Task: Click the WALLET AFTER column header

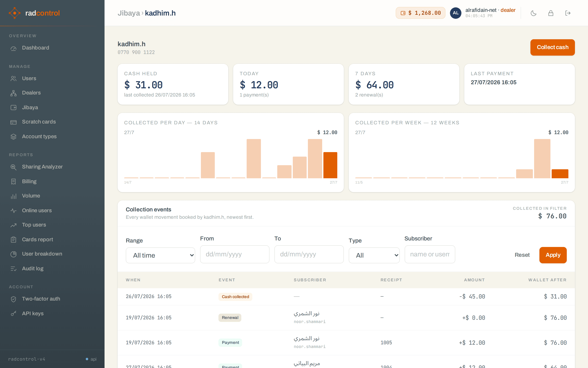Action: pos(547,280)
